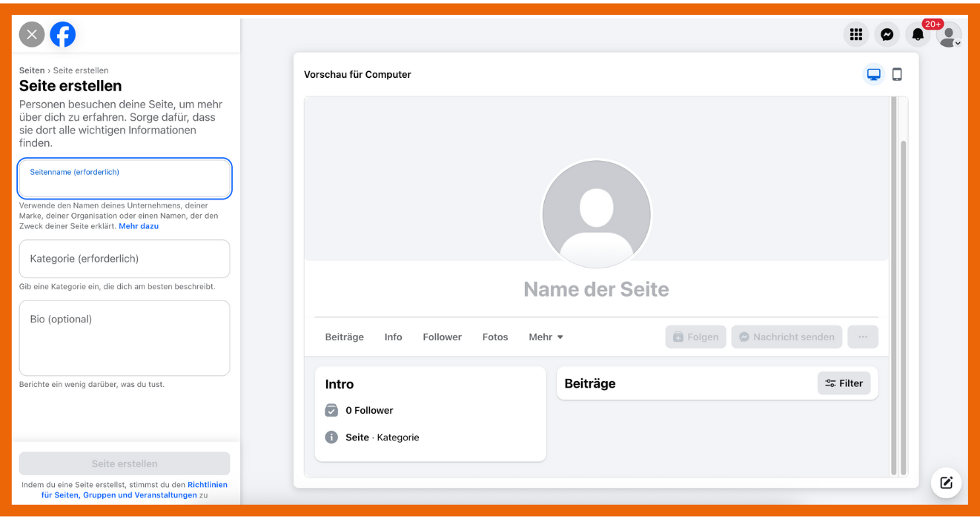
Task: Click the close X icon at top left
Action: click(32, 34)
